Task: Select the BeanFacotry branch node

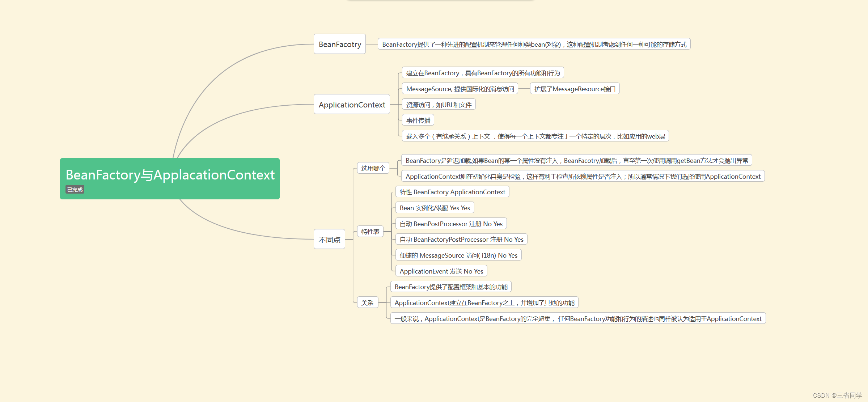Action: [340, 44]
